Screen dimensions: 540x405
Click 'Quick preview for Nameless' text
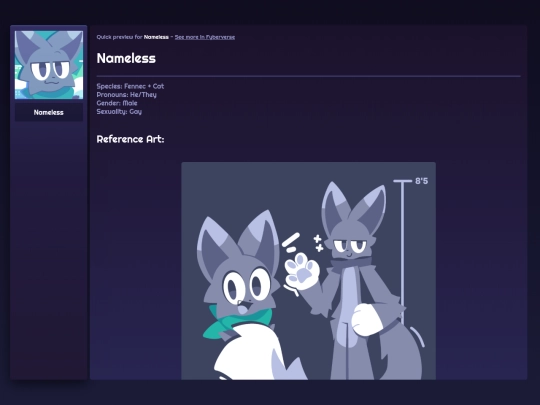pos(133,37)
